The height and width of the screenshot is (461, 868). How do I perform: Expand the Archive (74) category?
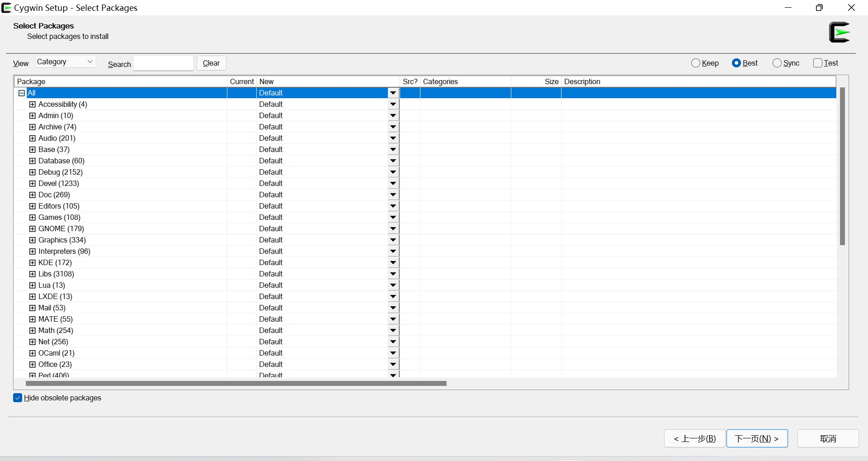pos(33,127)
